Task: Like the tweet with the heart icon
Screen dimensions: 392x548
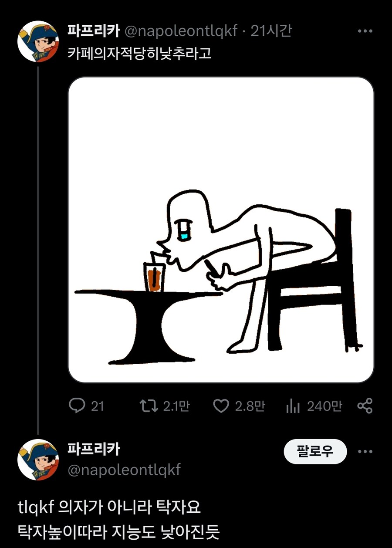Action: (x=221, y=406)
